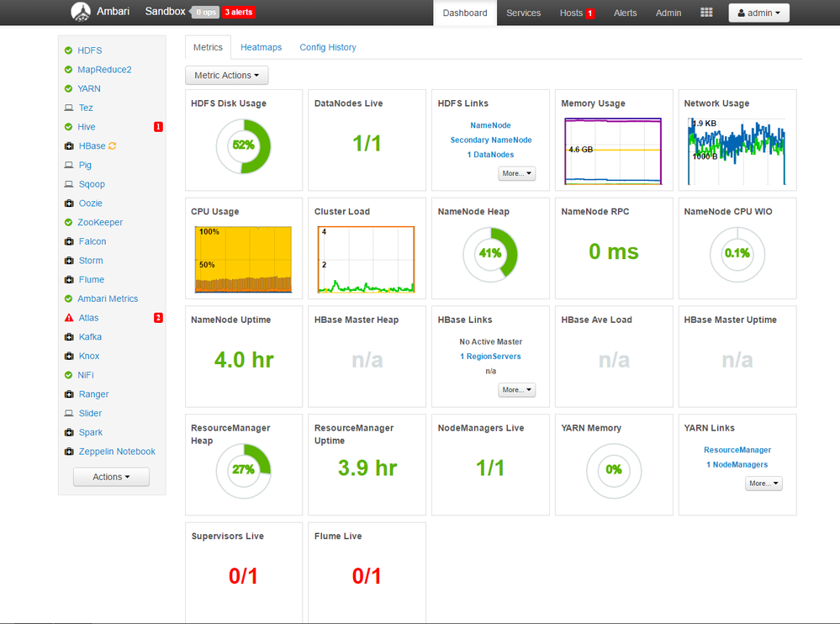Click the Knox maintenance mode icon

(69, 357)
